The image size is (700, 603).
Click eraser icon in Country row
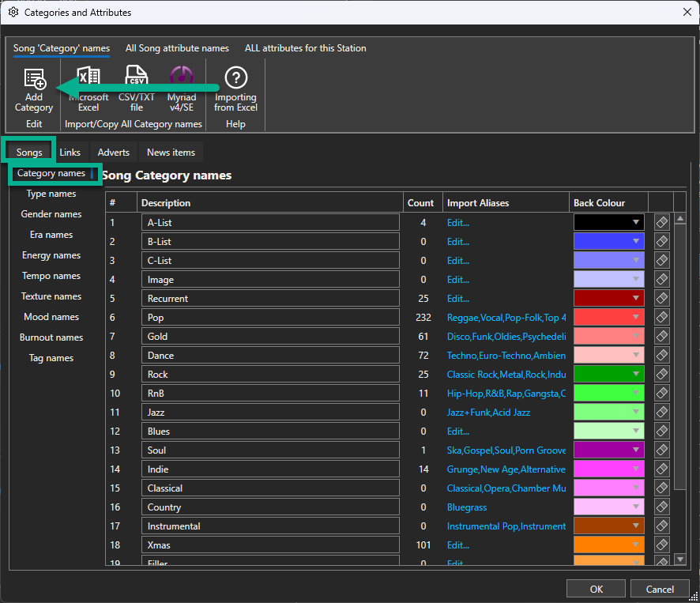coord(661,507)
